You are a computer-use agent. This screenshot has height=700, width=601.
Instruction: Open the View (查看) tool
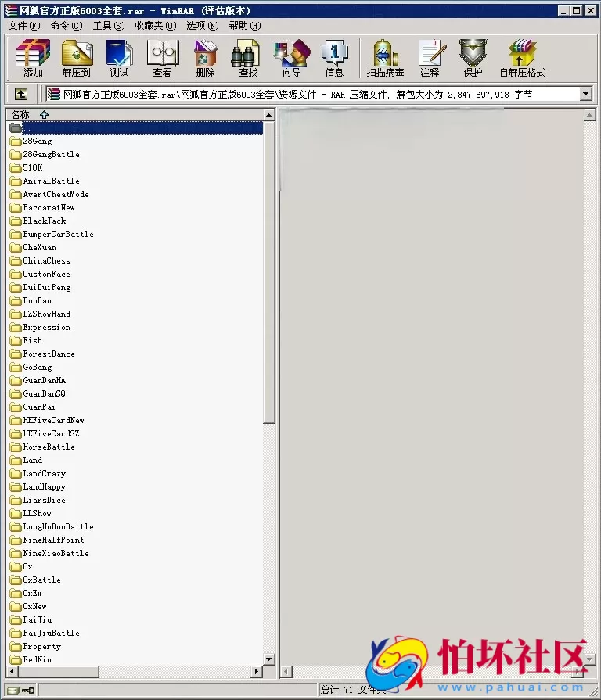pos(163,58)
